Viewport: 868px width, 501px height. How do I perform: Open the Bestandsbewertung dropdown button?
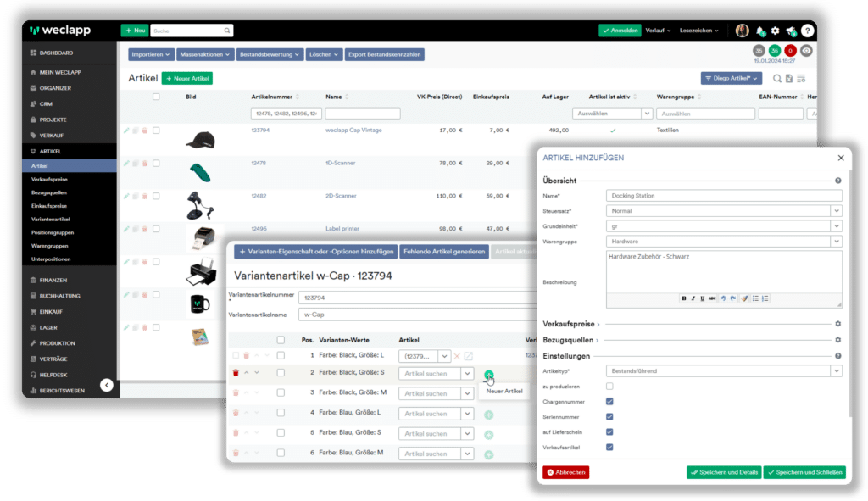click(270, 54)
